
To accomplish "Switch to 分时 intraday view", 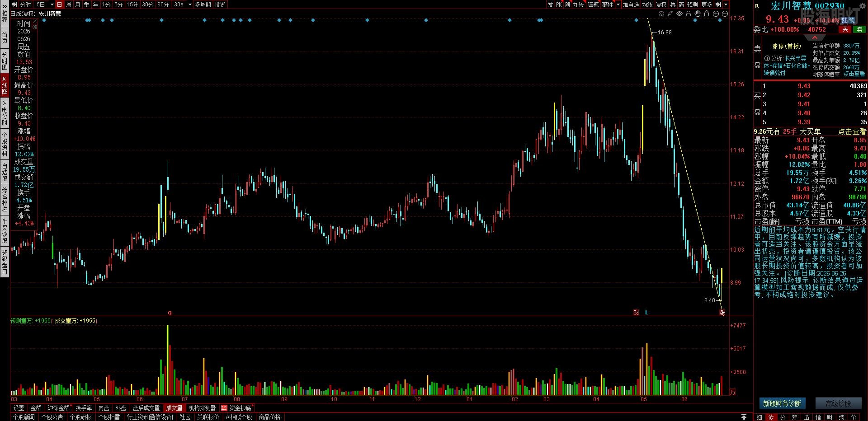I will click(x=26, y=5).
